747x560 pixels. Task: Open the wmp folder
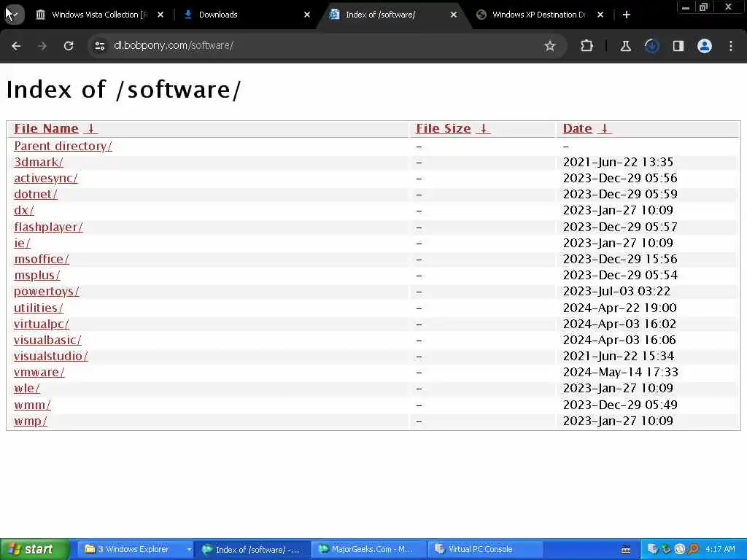point(31,421)
